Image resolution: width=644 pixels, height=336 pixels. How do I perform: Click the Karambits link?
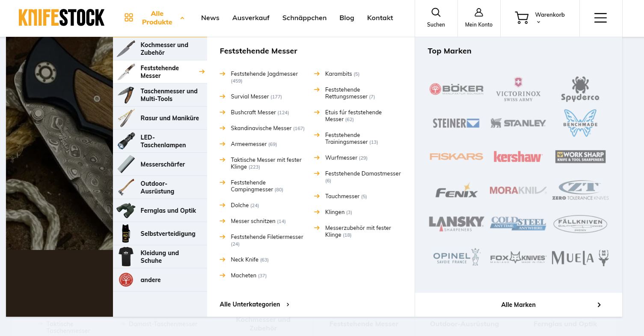tap(338, 74)
